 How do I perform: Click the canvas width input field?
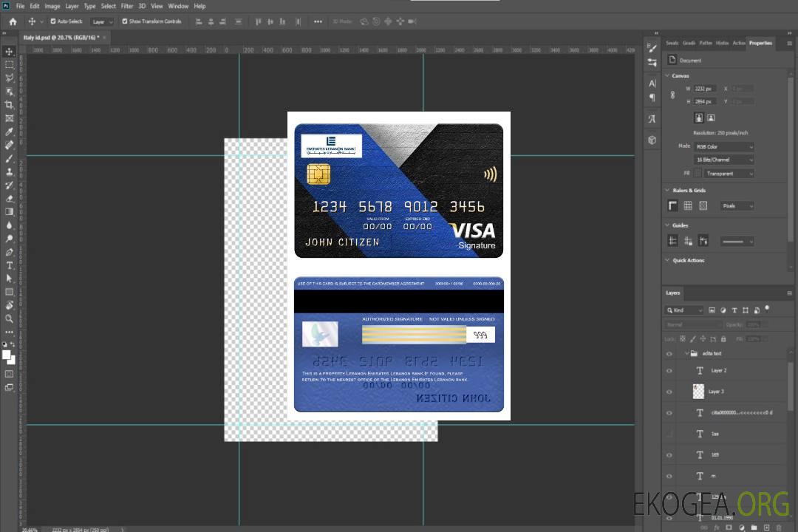(x=704, y=89)
